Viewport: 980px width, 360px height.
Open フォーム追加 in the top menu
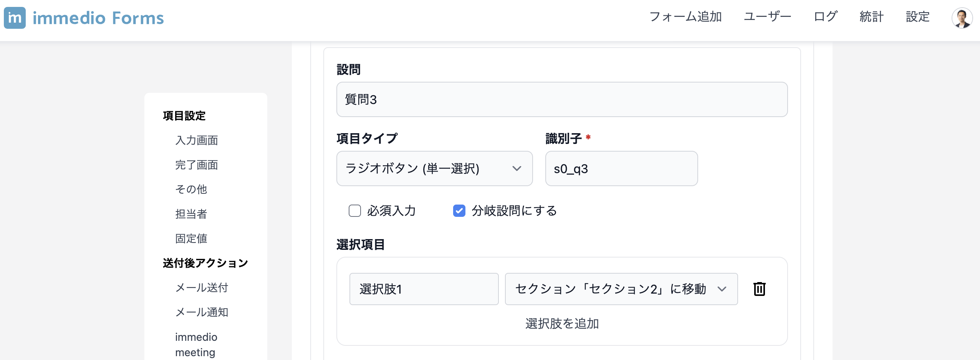point(685,17)
